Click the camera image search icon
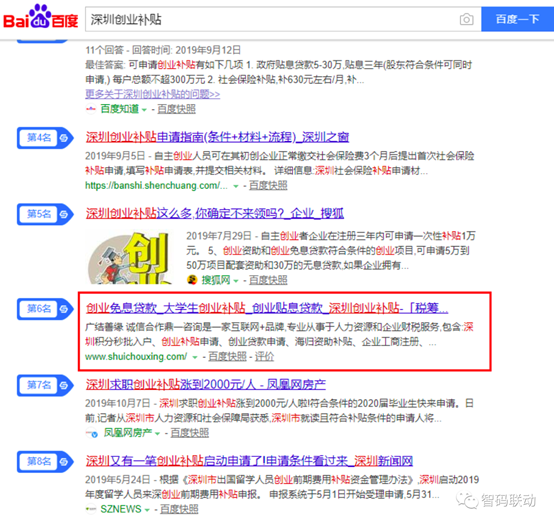The height and width of the screenshot is (525, 554). 466,19
